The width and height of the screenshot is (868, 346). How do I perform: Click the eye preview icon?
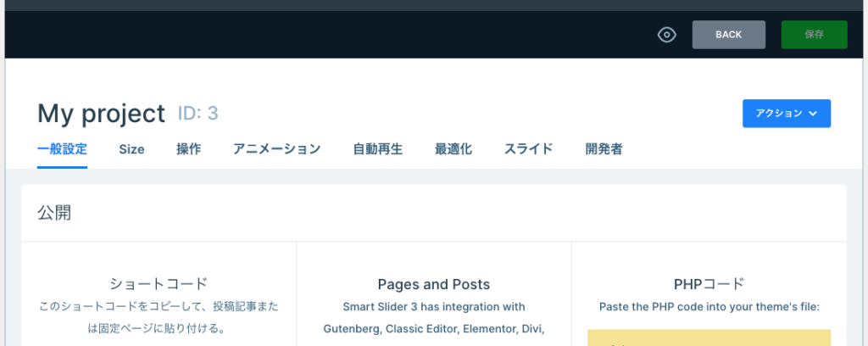click(667, 35)
